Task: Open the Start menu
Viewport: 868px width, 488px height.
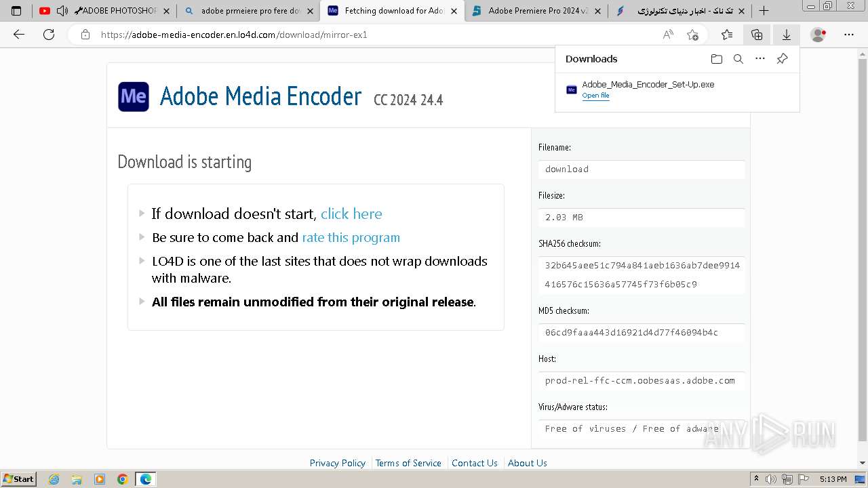Action: coord(18,479)
